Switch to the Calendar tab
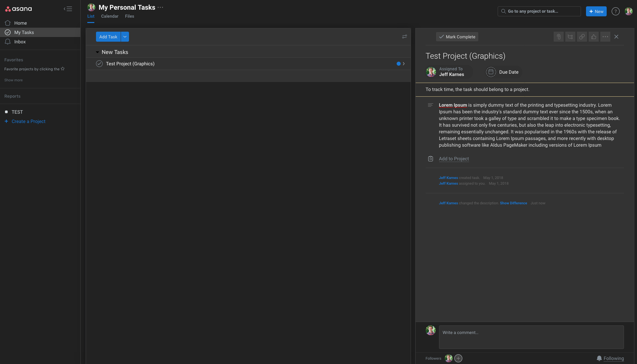 110,16
